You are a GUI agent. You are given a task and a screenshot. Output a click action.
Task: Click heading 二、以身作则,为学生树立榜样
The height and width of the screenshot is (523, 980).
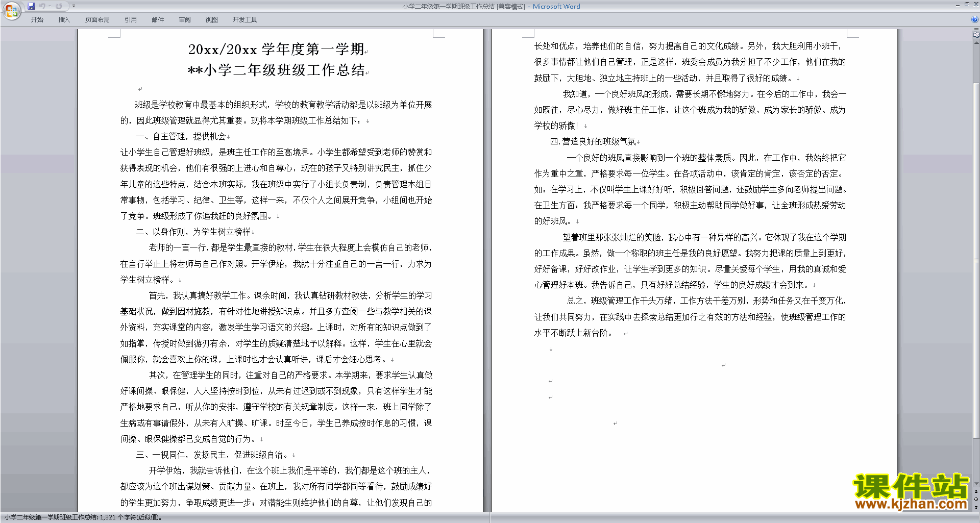pos(193,232)
